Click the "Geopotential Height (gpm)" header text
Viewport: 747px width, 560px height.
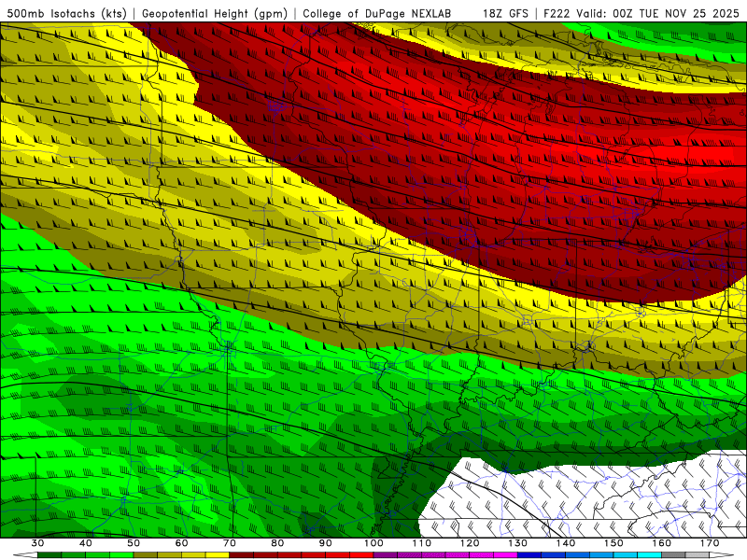point(215,13)
